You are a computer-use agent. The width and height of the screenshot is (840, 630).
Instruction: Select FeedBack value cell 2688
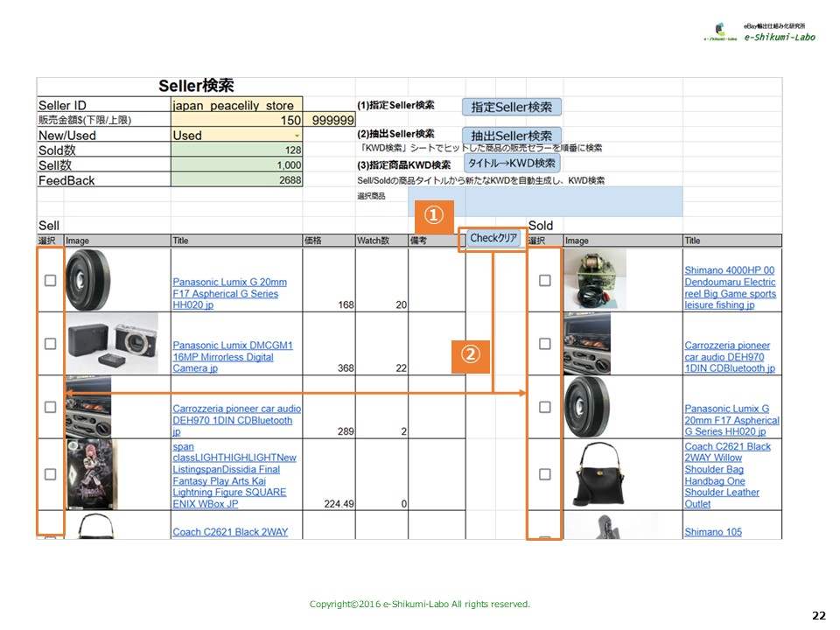click(237, 180)
